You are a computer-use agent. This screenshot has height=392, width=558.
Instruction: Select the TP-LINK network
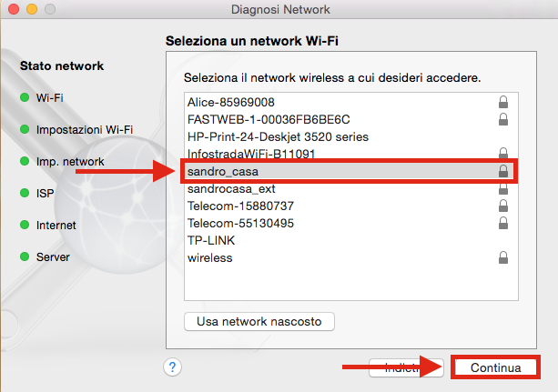tap(350, 240)
